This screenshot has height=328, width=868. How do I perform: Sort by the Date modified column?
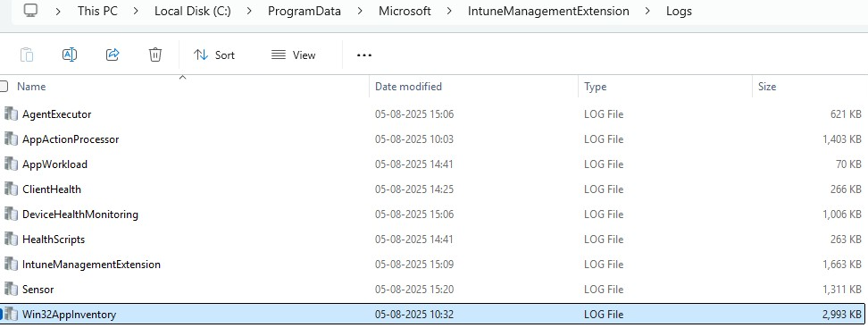point(408,87)
